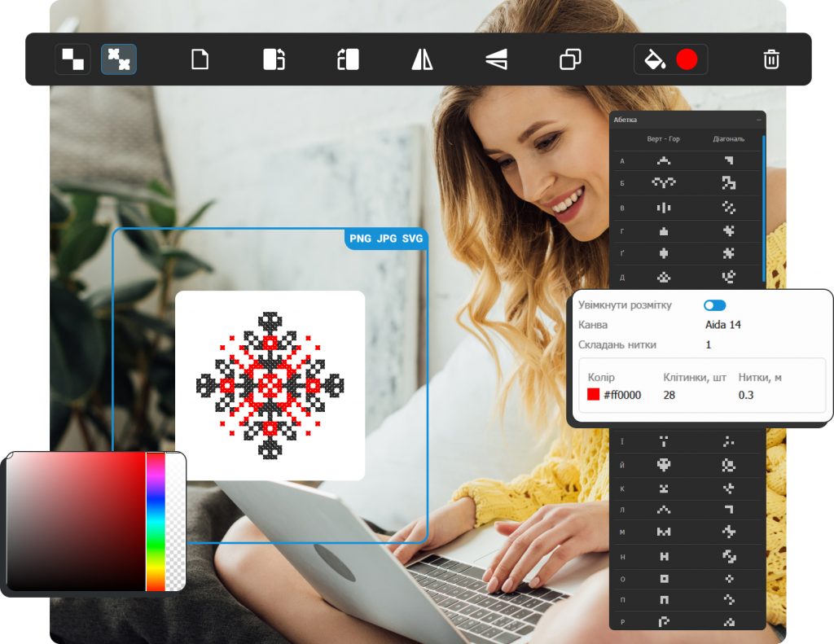Screen dimensions: 834x644
Task: Click the Діагональ column header
Action: coord(728,139)
